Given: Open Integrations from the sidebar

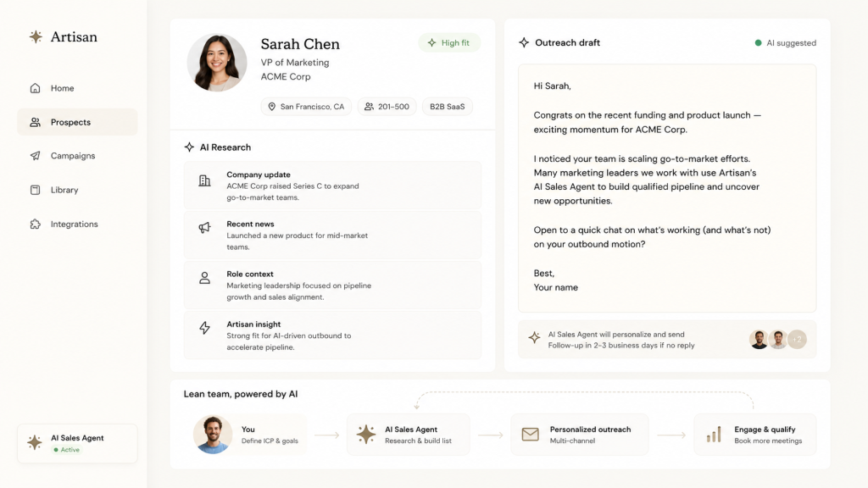Looking at the screenshot, I should click(x=77, y=224).
